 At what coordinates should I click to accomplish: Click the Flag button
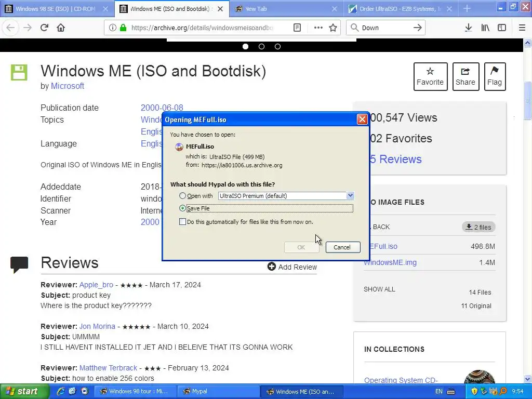tap(495, 77)
